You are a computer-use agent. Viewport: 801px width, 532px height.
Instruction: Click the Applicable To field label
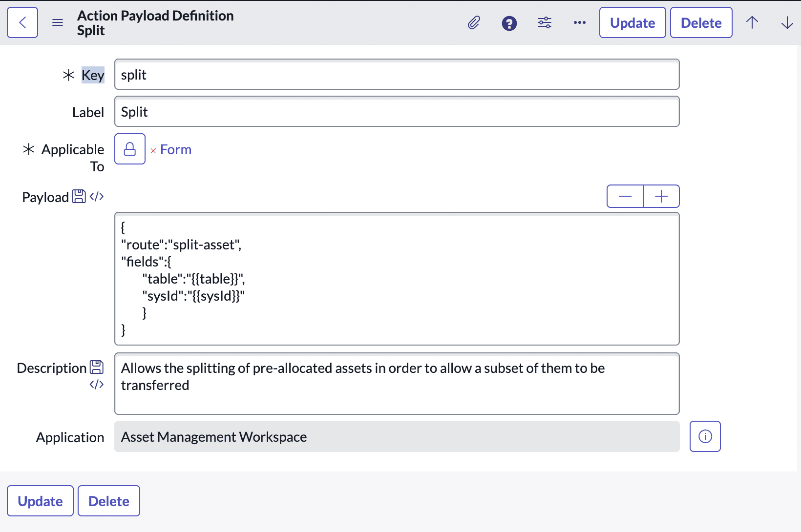73,158
